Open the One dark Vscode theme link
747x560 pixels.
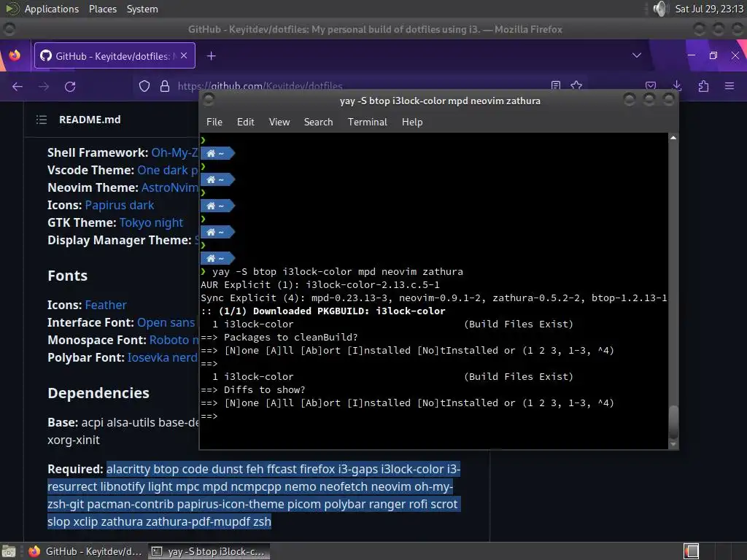[x=168, y=171]
